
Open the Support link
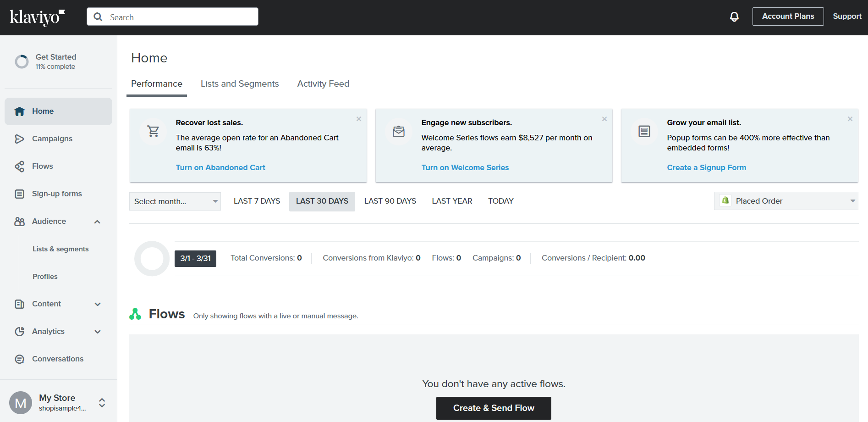[847, 17]
